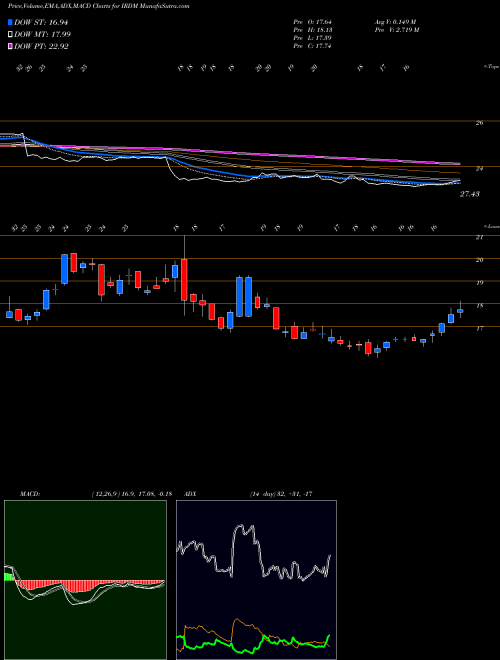Click the 'Pre V: 2.719 M' volume text
Screen dimensions: 500x660
396,30
